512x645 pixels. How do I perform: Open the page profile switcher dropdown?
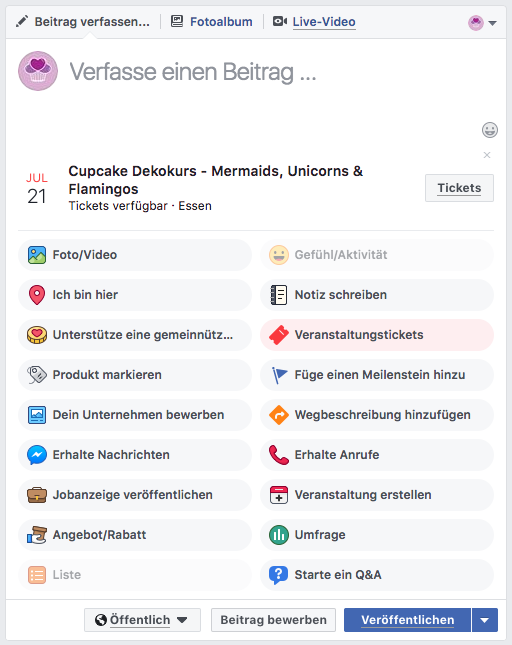click(482, 23)
